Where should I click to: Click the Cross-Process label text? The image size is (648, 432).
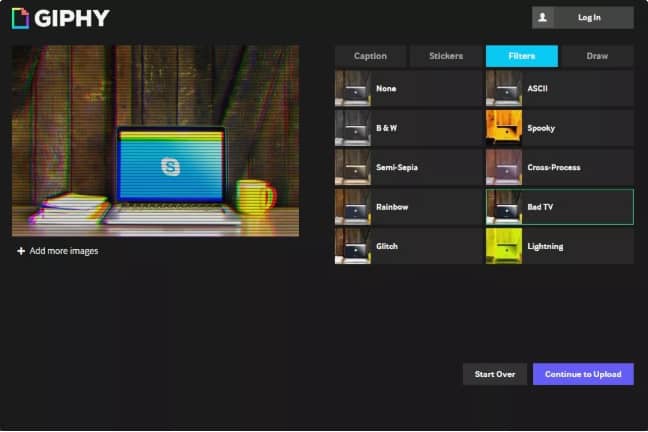coord(554,167)
